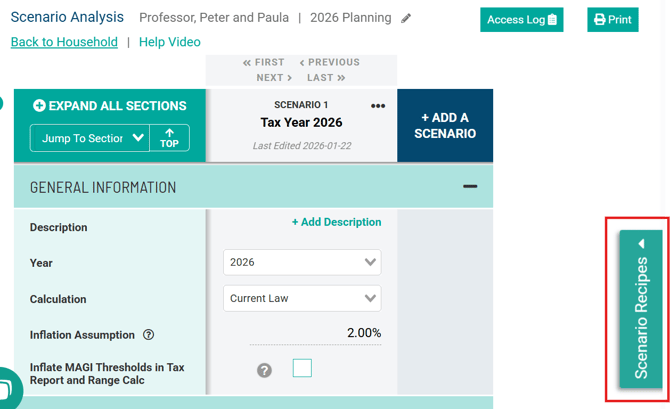Go to the PREVIOUS scenario page

330,62
